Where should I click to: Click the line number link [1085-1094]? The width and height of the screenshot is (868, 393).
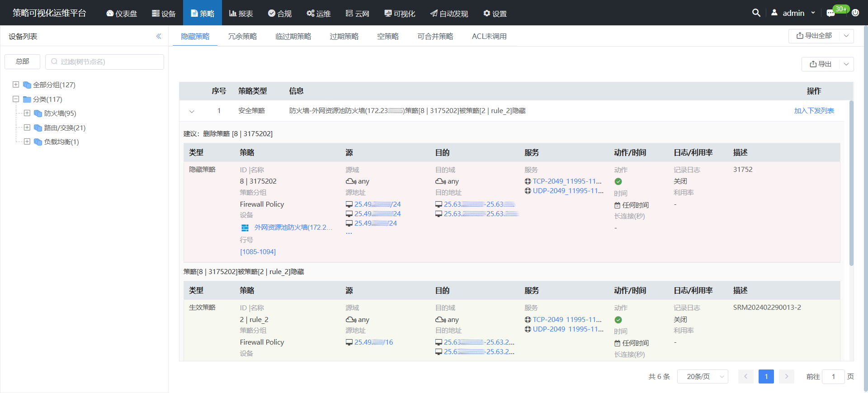coord(258,252)
